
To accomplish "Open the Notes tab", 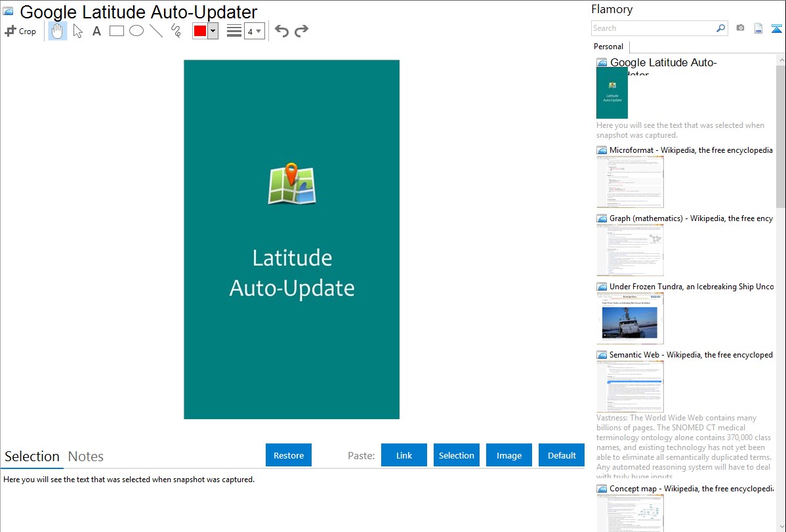I will coord(86,457).
